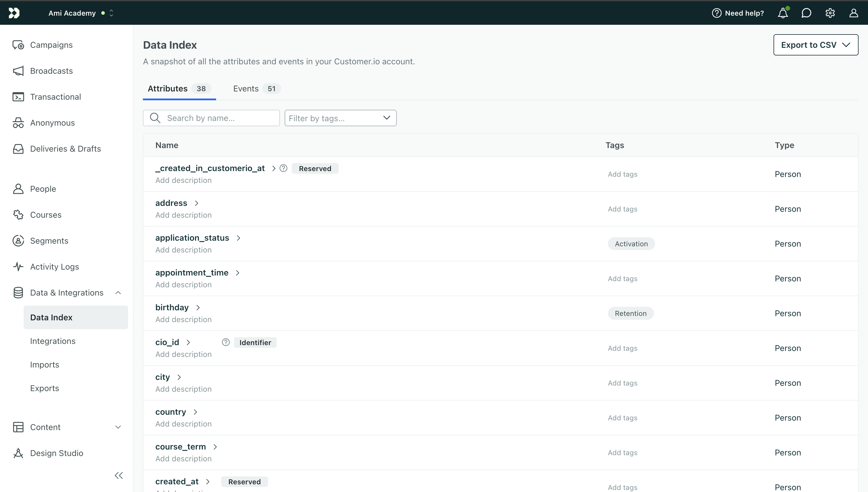Open Exports in the sidebar
This screenshot has height=492, width=868.
coord(45,388)
